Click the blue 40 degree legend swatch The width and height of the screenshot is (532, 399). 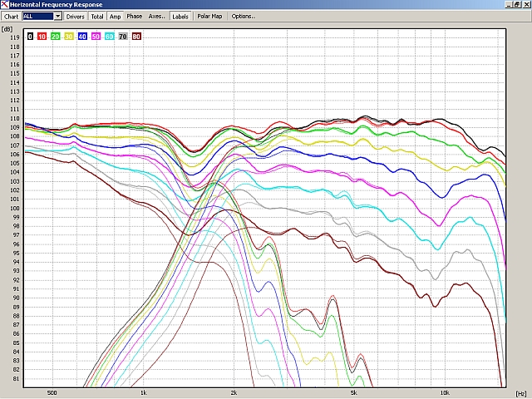coord(82,37)
